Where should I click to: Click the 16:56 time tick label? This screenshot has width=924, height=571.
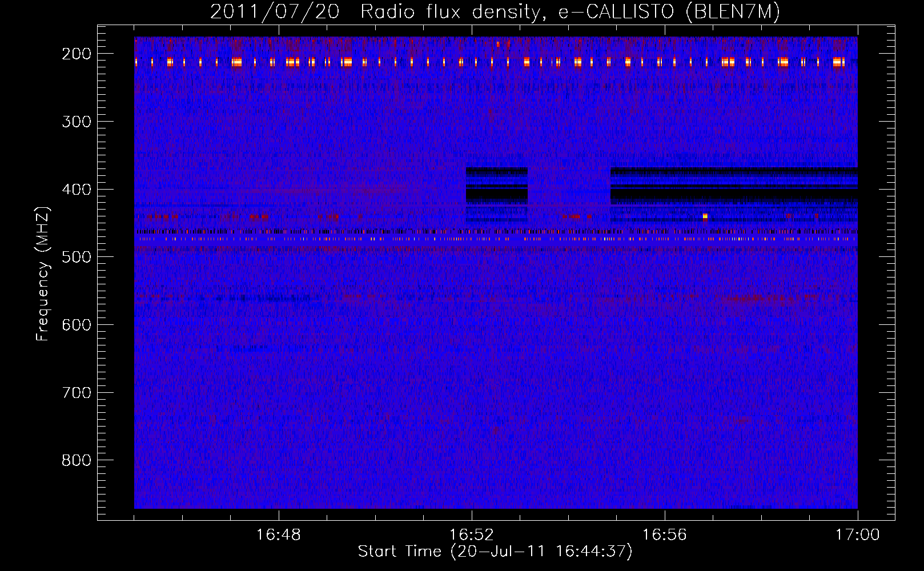click(665, 535)
